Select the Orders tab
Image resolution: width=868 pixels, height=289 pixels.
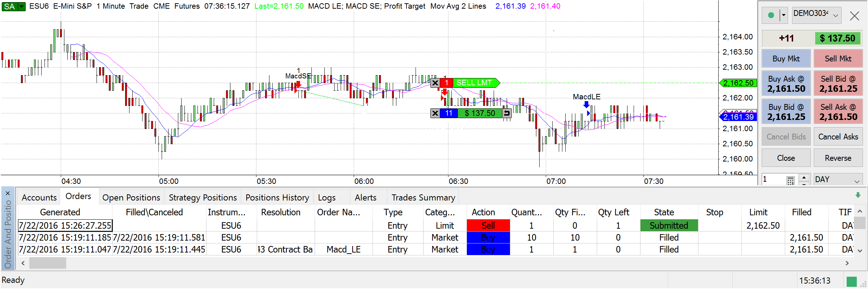[78, 196]
